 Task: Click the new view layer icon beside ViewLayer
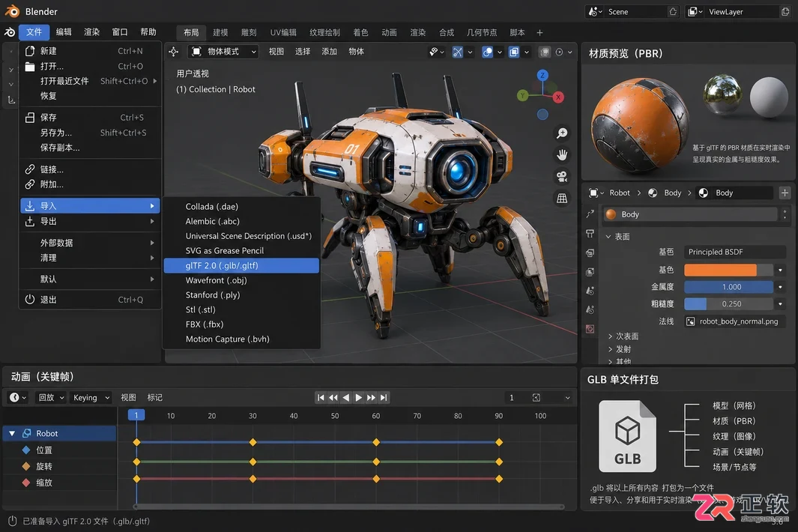(785, 11)
